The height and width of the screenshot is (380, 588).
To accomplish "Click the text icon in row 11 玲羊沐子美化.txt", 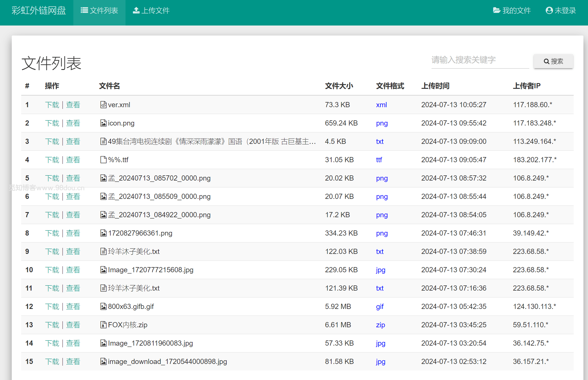I will 103,288.
